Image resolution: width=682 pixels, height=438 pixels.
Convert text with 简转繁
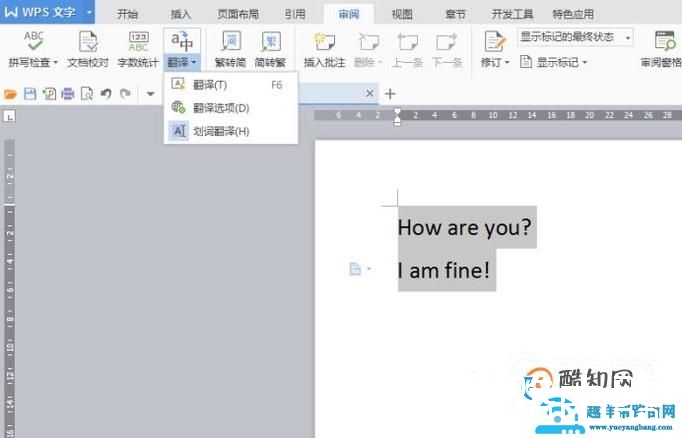tap(270, 49)
